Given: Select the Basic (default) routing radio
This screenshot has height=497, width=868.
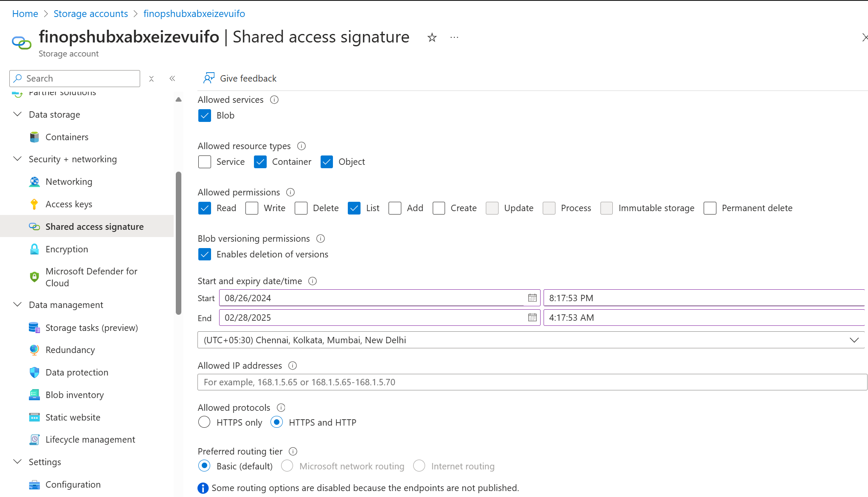Looking at the screenshot, I should click(x=204, y=466).
